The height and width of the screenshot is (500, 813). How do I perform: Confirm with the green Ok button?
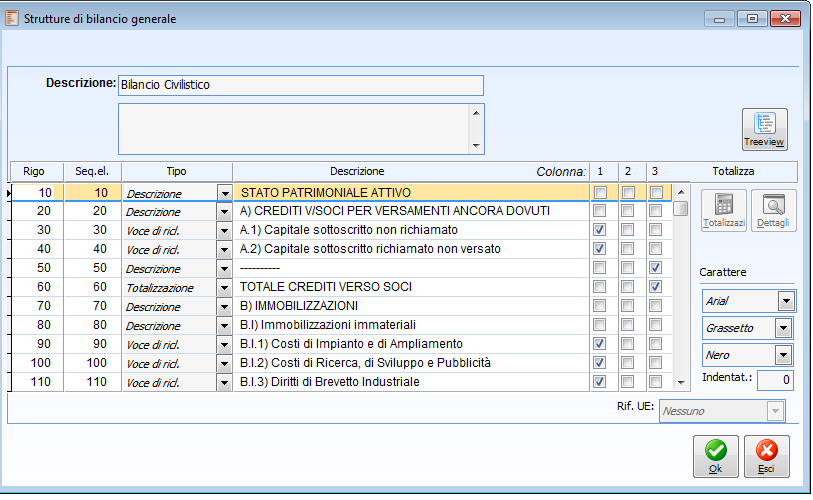pyautogui.click(x=716, y=456)
